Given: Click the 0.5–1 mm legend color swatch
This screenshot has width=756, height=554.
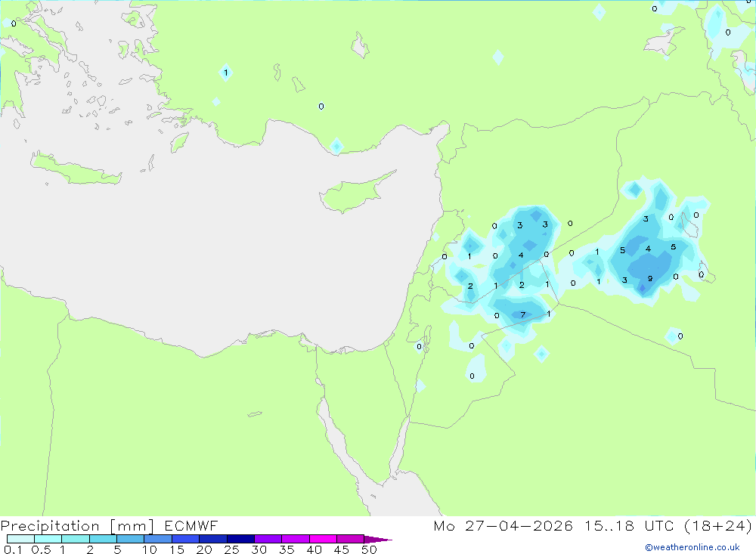Looking at the screenshot, I should pos(48,539).
